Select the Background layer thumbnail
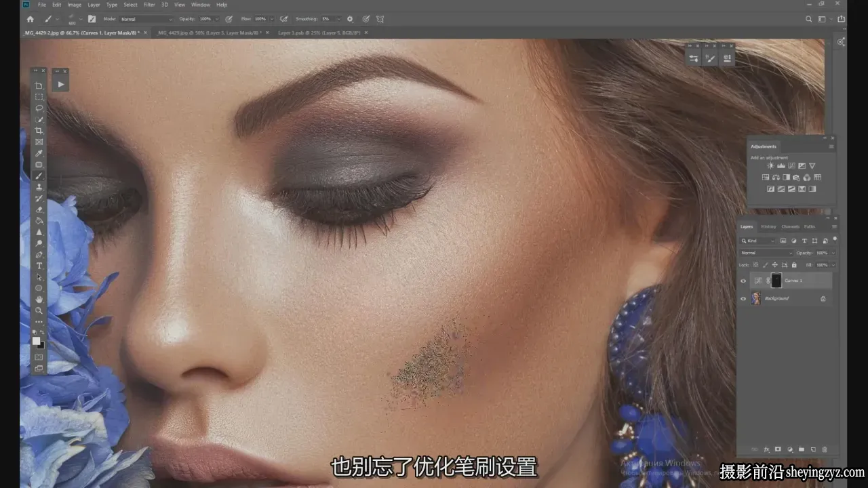 pyautogui.click(x=756, y=298)
